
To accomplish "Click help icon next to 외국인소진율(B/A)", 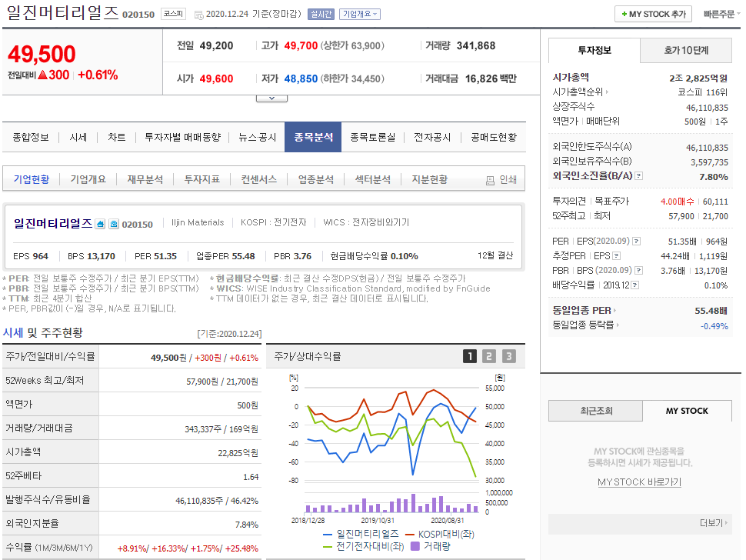I will 639,176.
